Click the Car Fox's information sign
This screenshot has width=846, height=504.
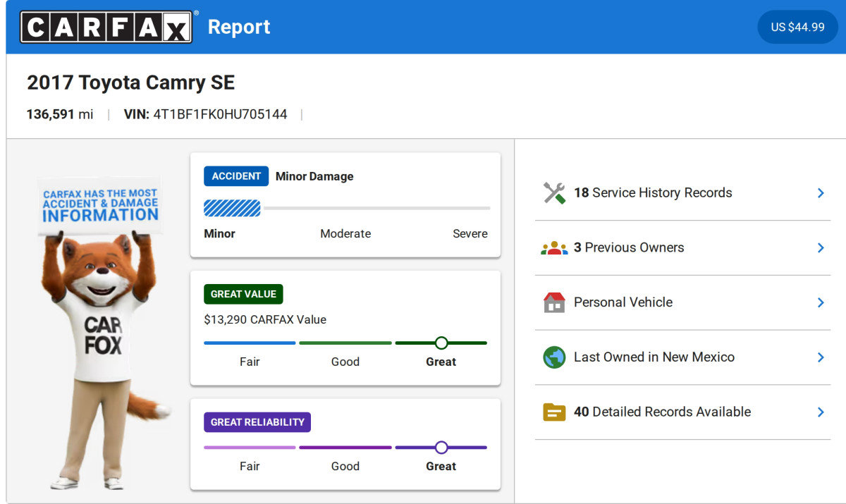tap(100, 205)
